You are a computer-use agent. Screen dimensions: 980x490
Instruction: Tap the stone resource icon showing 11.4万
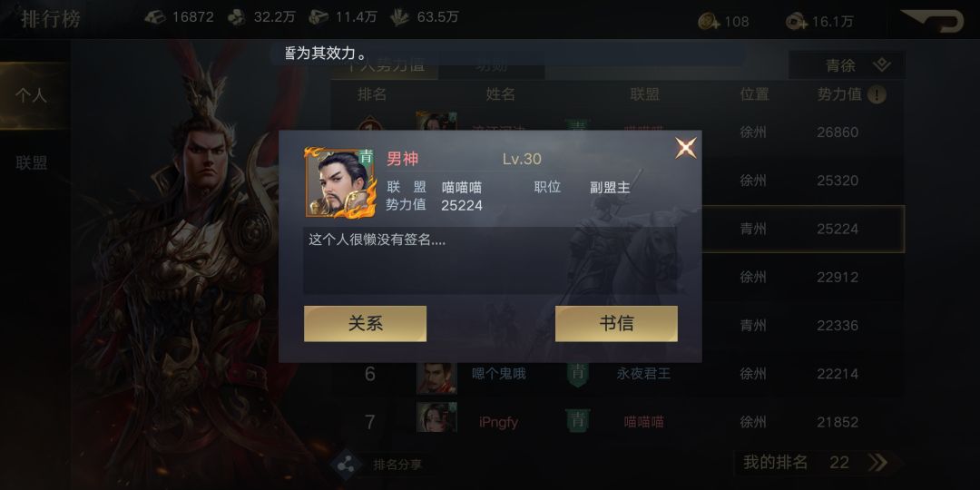(x=318, y=17)
